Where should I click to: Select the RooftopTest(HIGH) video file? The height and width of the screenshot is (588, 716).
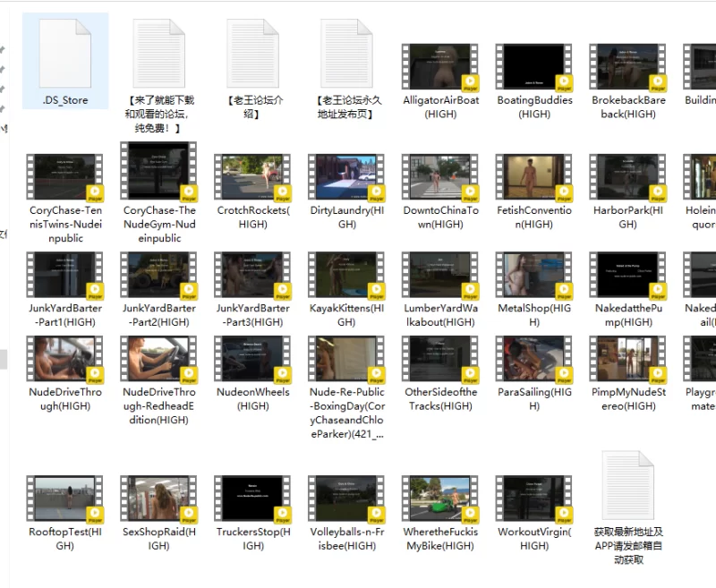pos(65,499)
